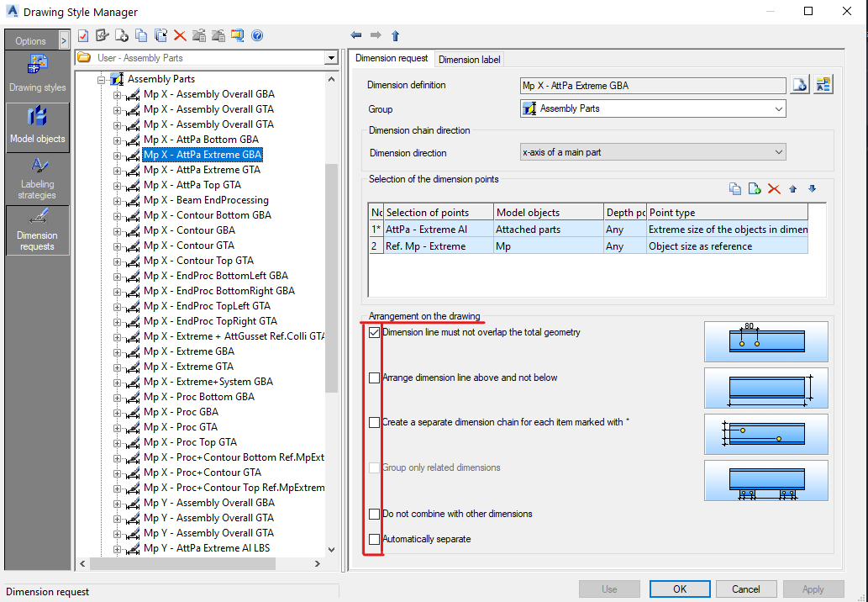Viewport: 868px width, 602px height.
Task: Click the Dimension definition name field
Action: [x=653, y=85]
